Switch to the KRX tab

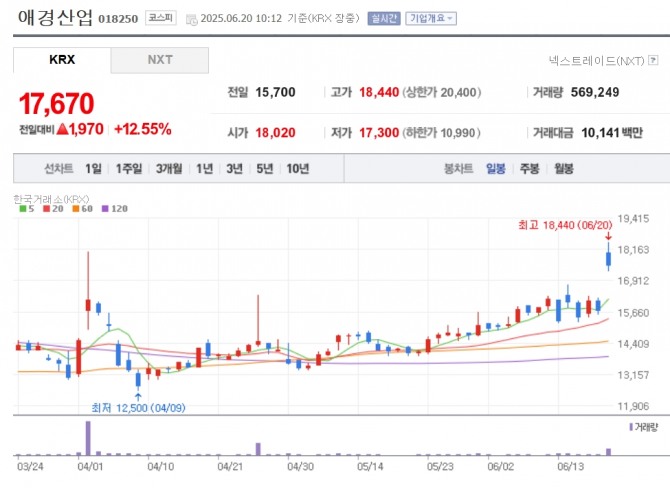pos(62,60)
